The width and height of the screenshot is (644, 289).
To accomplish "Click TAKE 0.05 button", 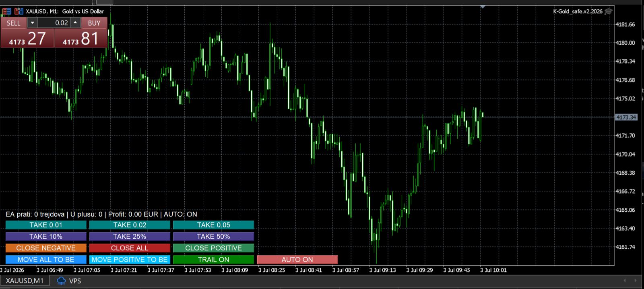I will click(213, 225).
